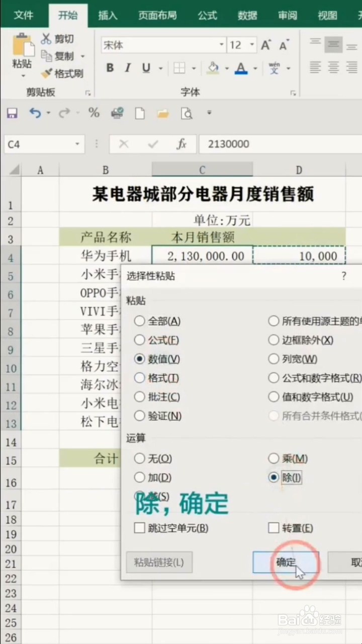Image resolution: width=362 pixels, height=644 pixels.
Task: Open the 文件 menu tab
Action: point(24,15)
